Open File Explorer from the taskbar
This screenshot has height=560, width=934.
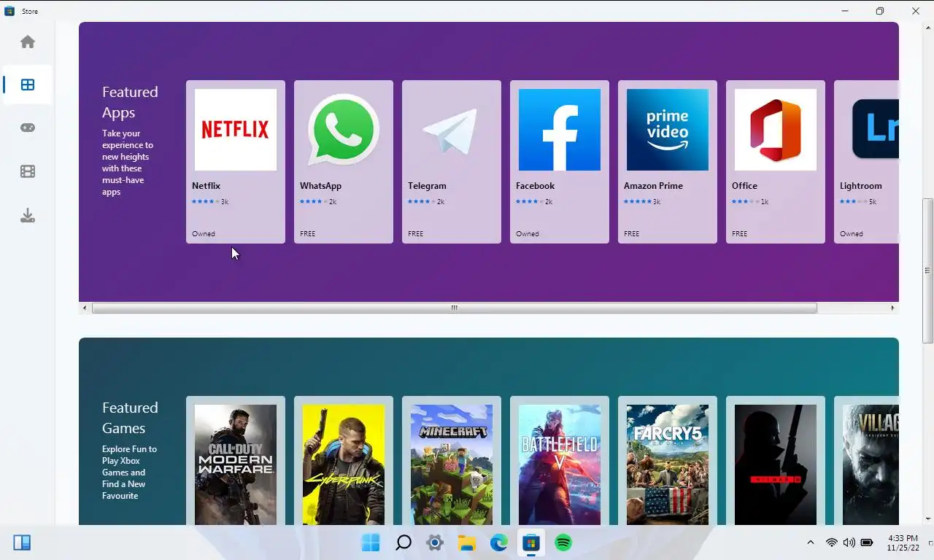tap(467, 542)
